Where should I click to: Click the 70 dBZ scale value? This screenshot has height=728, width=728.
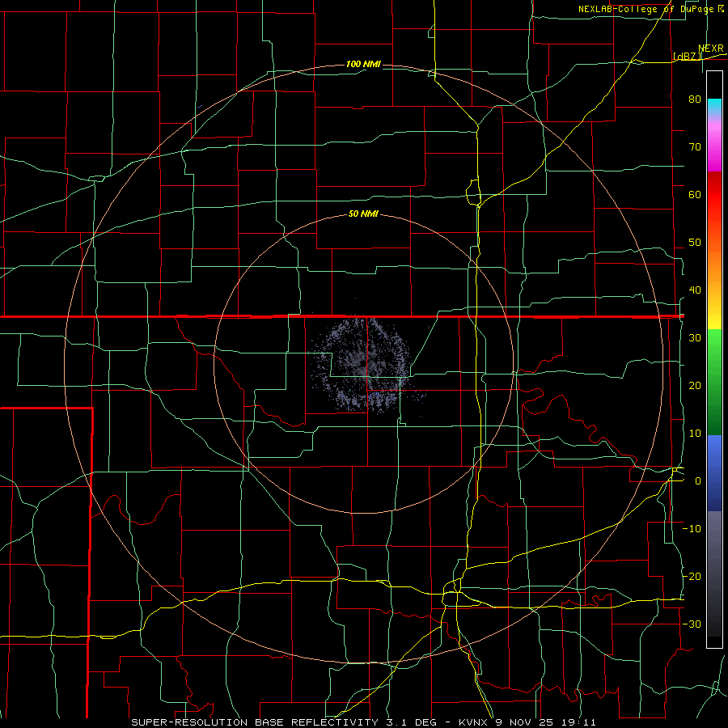tap(695, 147)
